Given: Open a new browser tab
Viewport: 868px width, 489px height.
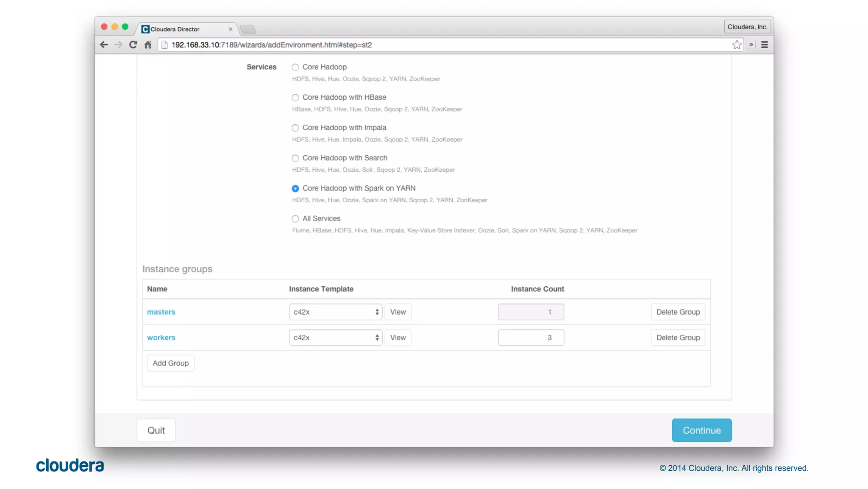Looking at the screenshot, I should coord(248,29).
